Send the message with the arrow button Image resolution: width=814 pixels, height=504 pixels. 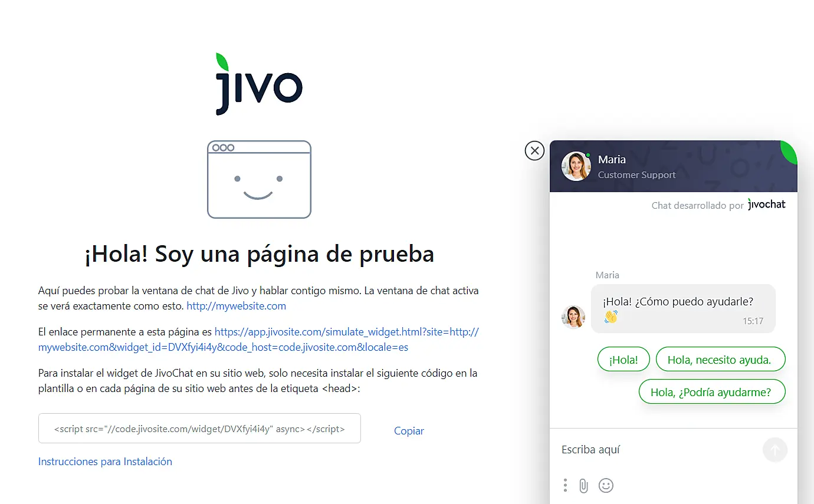click(775, 450)
